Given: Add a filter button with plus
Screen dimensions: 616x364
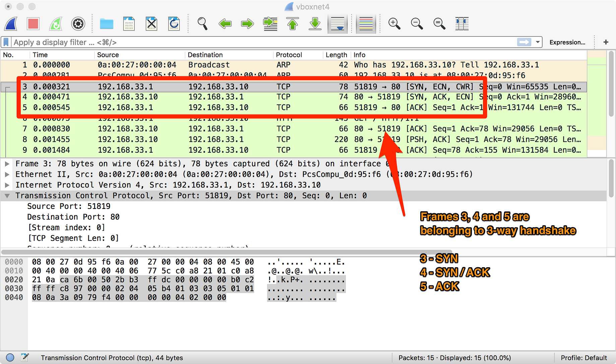Looking at the screenshot, I should (606, 42).
